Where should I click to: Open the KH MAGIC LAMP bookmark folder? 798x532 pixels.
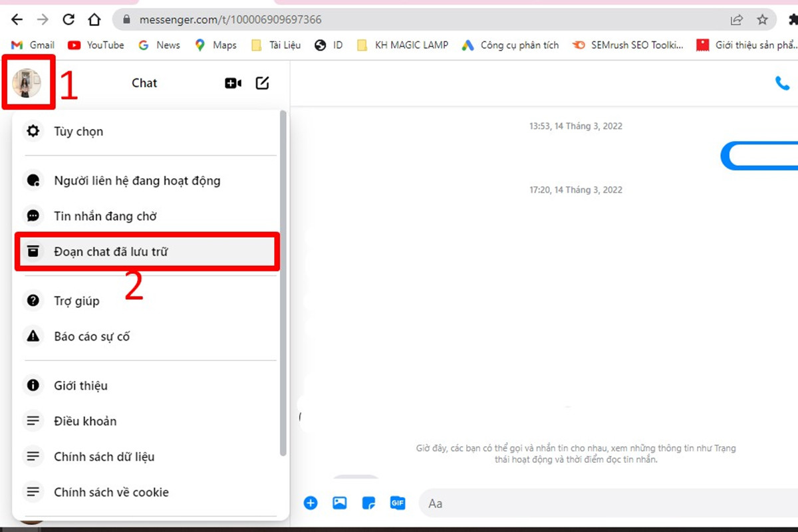tap(403, 45)
